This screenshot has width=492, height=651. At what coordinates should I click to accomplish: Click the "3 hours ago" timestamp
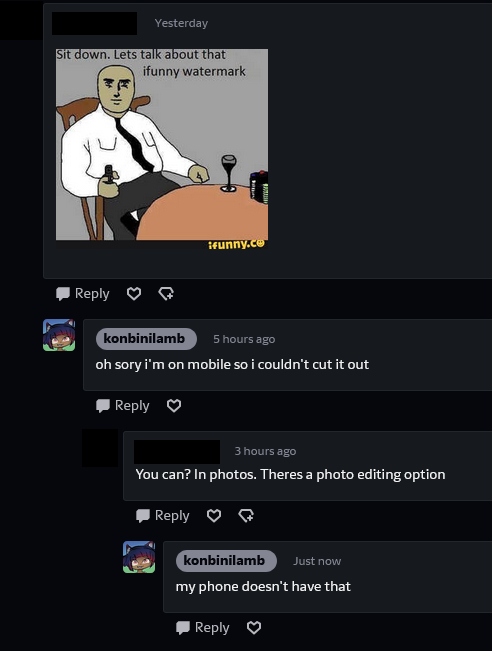tap(265, 451)
